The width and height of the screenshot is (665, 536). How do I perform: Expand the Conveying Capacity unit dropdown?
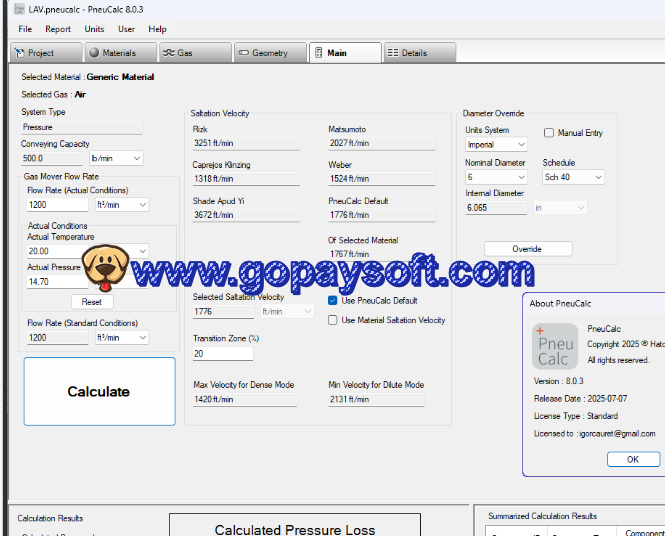pos(116,158)
